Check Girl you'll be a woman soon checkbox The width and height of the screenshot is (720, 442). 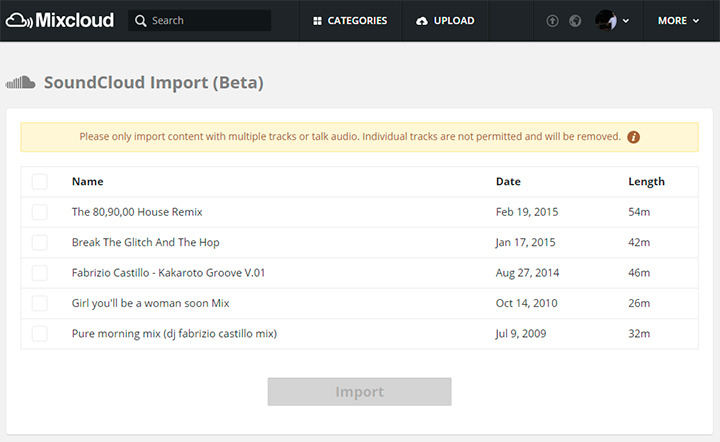(x=39, y=303)
